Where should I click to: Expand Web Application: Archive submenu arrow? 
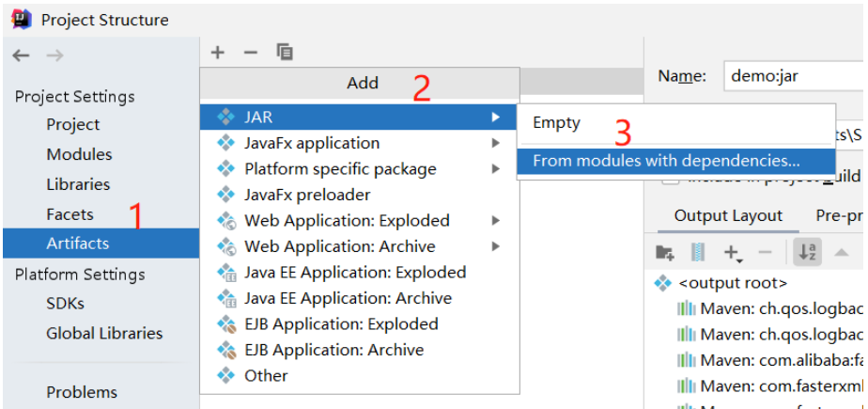tap(495, 246)
